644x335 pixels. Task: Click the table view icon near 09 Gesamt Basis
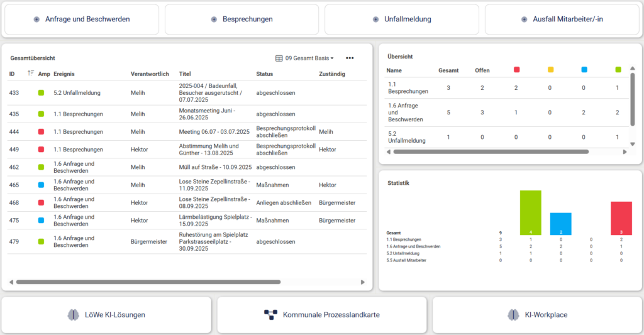tap(279, 58)
